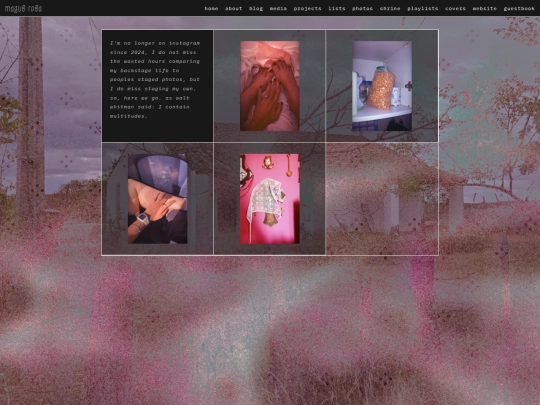The width and height of the screenshot is (540, 405).
Task: Open the photo of the cereal bag shelf
Action: 382,86
